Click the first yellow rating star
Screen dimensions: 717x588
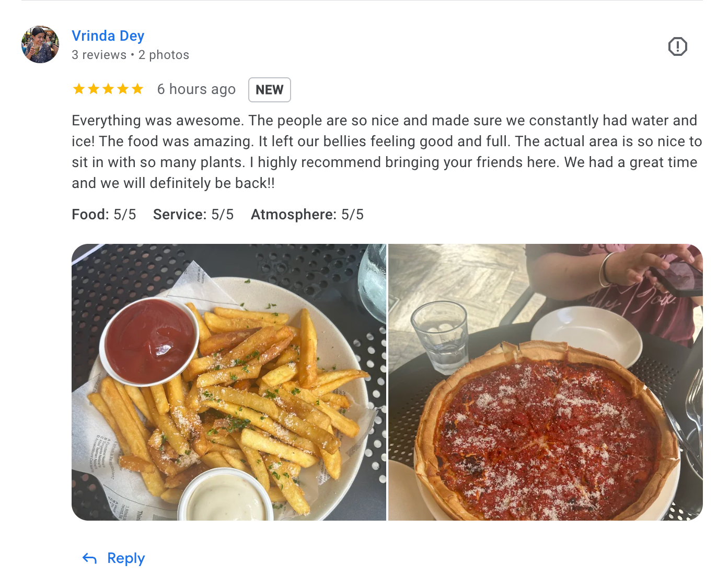coord(79,89)
